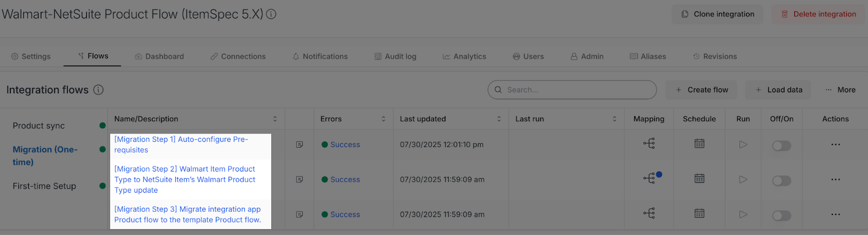The image size is (868, 235).
Task: Click the Load data button
Action: [778, 90]
